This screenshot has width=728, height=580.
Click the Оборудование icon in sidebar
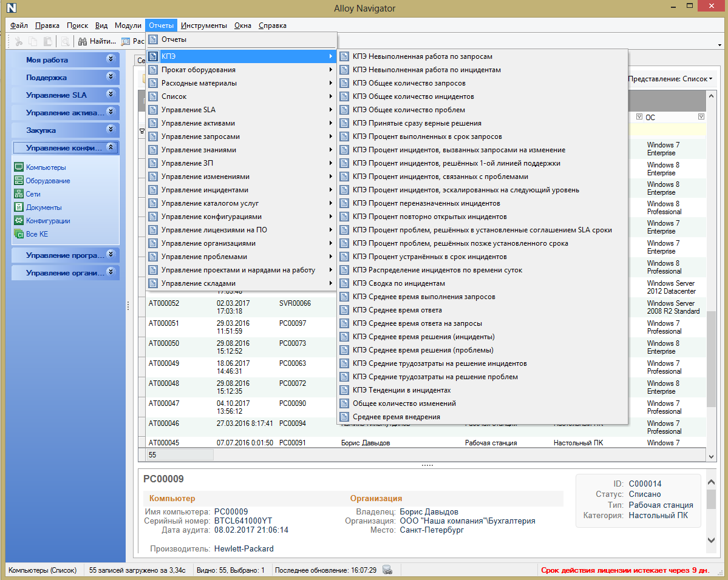coord(19,181)
